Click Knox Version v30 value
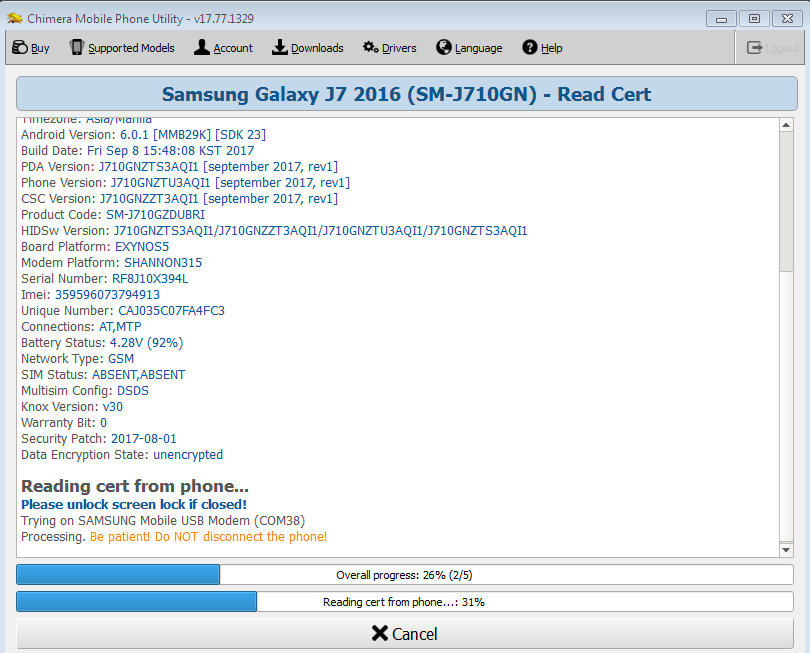810x653 pixels. coord(113,407)
